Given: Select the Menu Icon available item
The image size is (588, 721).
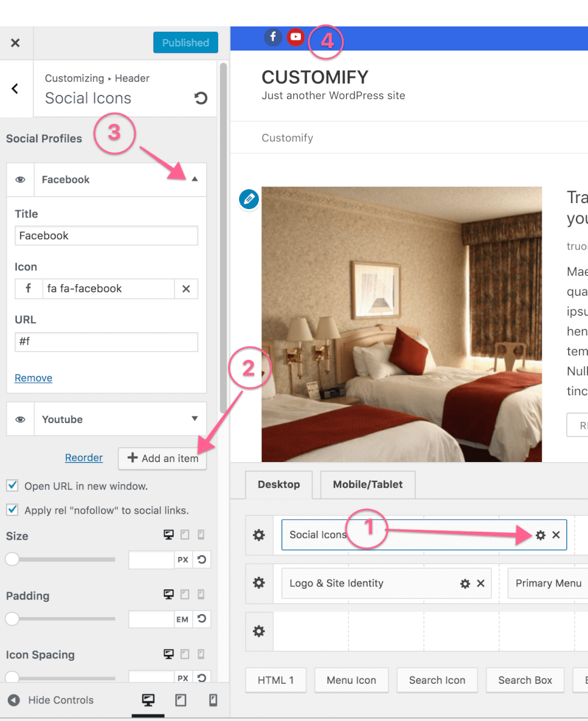Looking at the screenshot, I should (351, 680).
